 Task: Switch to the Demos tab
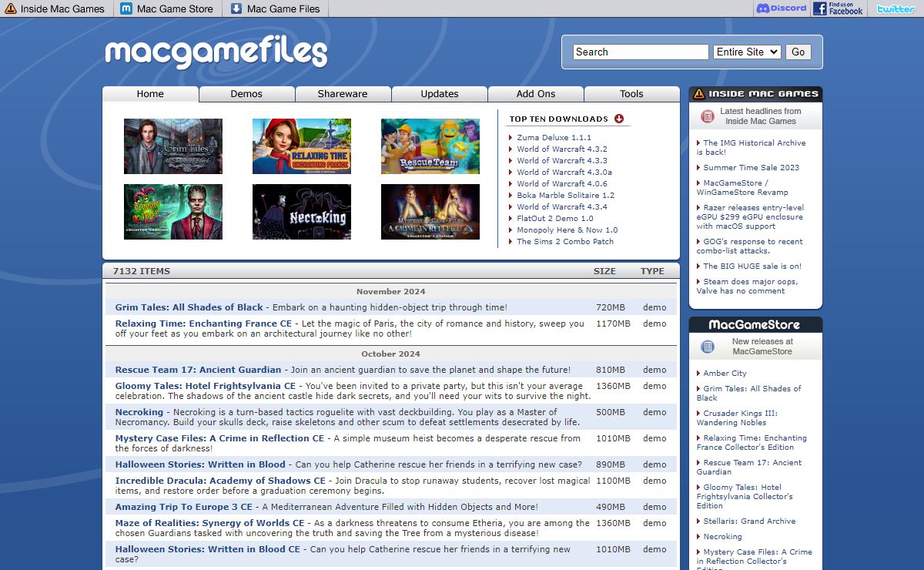pyautogui.click(x=246, y=94)
